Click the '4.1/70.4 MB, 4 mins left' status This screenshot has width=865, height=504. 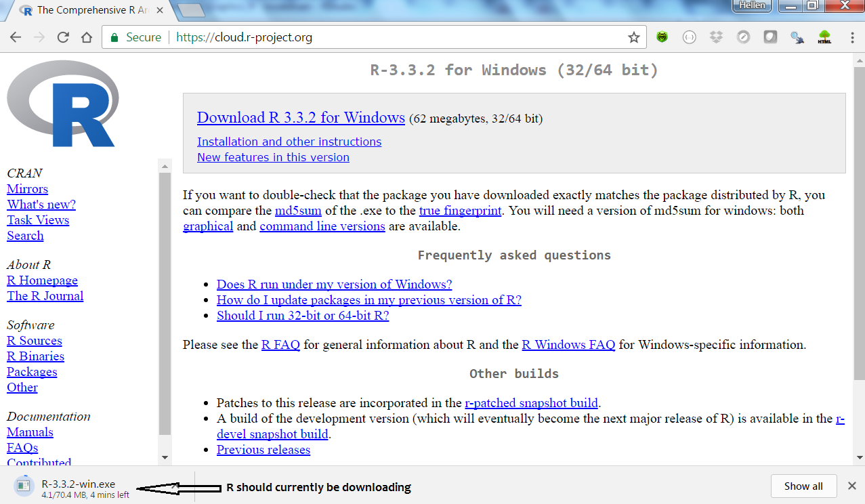pyautogui.click(x=85, y=495)
